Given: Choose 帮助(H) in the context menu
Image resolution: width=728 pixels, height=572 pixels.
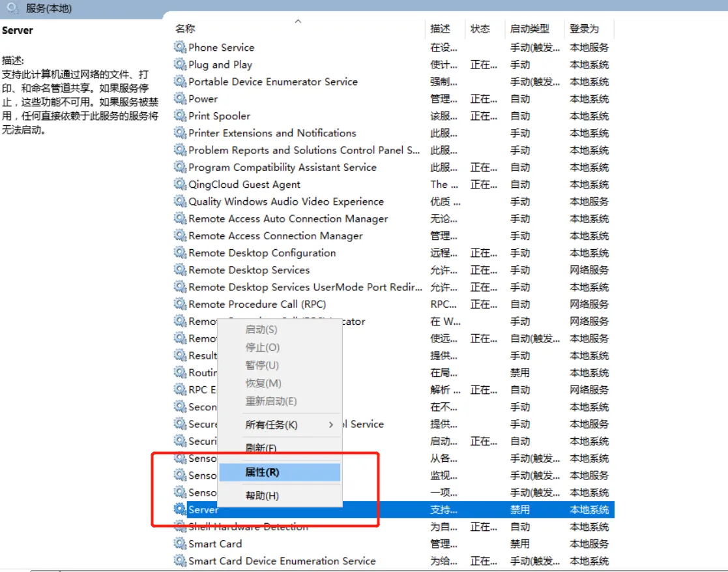Looking at the screenshot, I should (262, 496).
